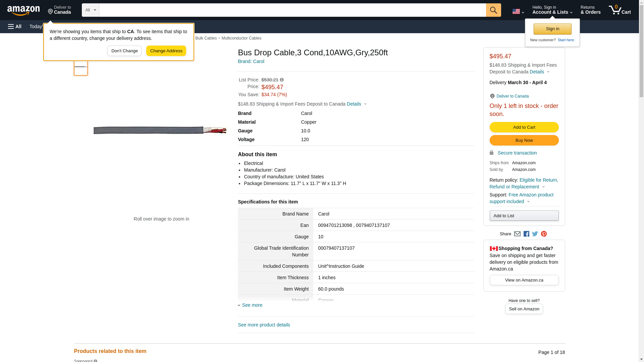Share the product on Pinterest
The image size is (644, 362).
tap(544, 234)
